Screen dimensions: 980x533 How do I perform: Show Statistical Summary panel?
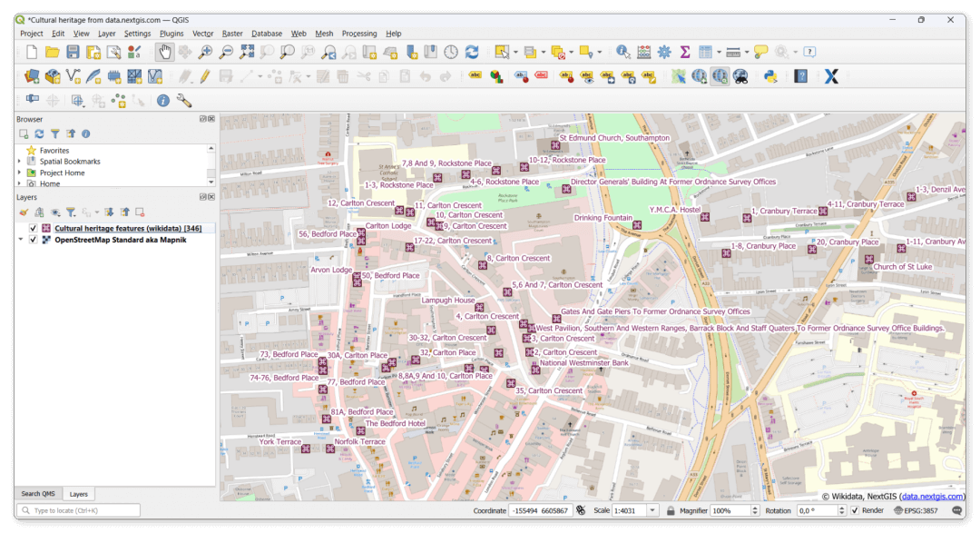pyautogui.click(x=686, y=52)
